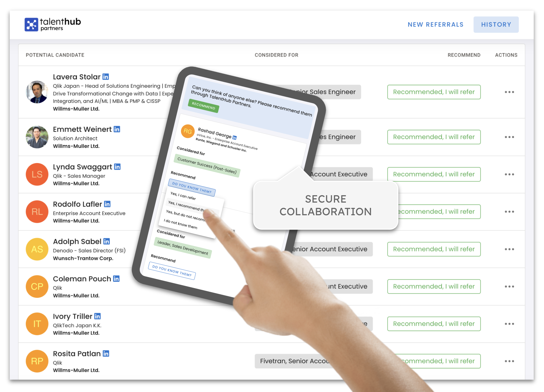Open three-dot actions for Emmett Weinert
The width and height of the screenshot is (544, 392).
point(509,137)
